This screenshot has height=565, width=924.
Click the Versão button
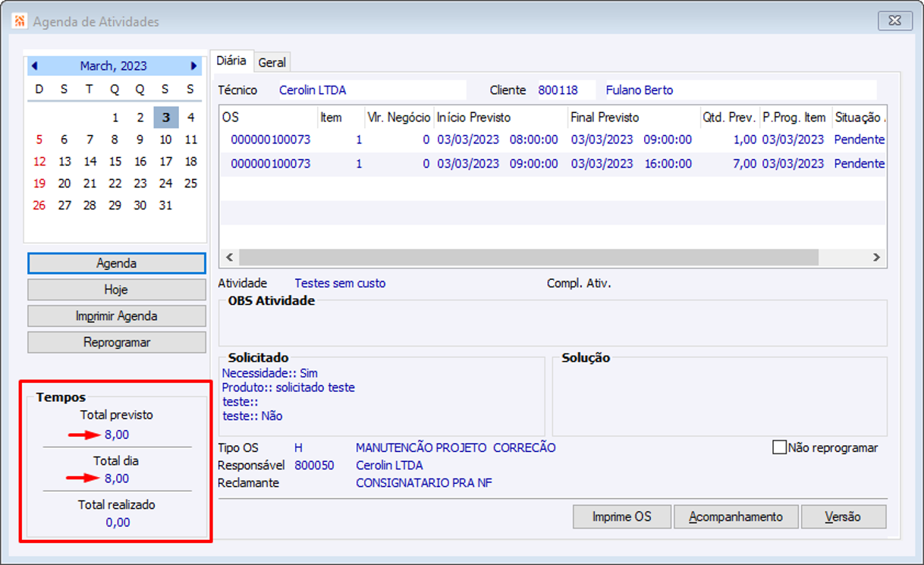pos(843,517)
